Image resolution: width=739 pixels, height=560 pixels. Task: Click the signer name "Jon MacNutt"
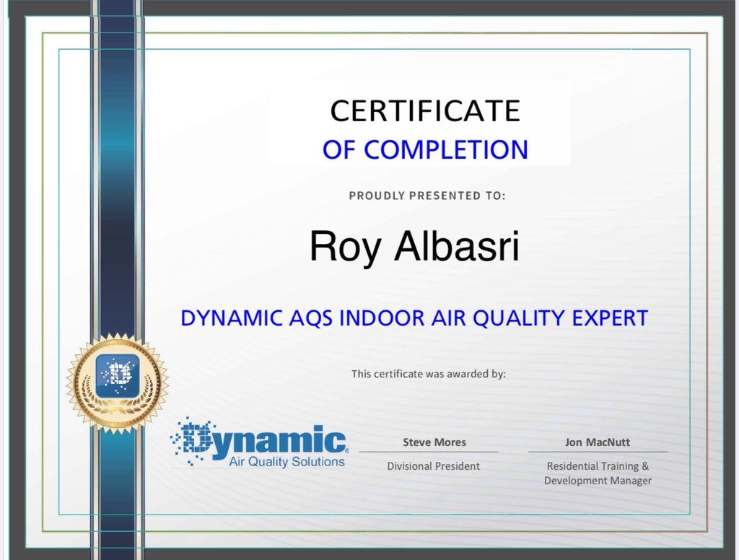(597, 442)
